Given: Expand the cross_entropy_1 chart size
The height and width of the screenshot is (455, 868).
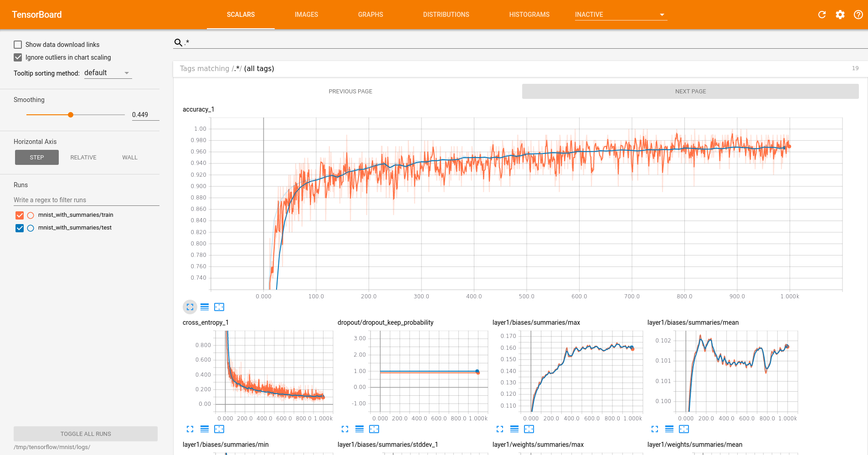Looking at the screenshot, I should tap(190, 429).
